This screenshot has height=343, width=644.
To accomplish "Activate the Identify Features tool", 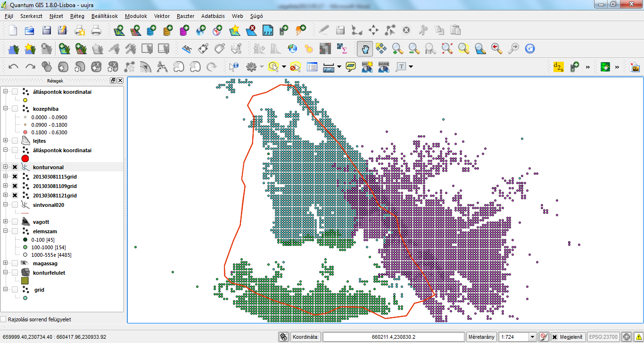I will (234, 66).
